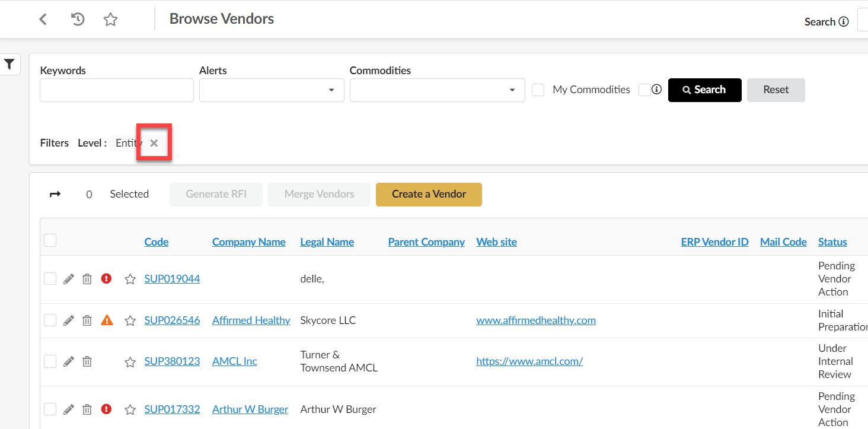868x429 pixels.
Task: Tick the checkbox beside the info icon
Action: 644,90
